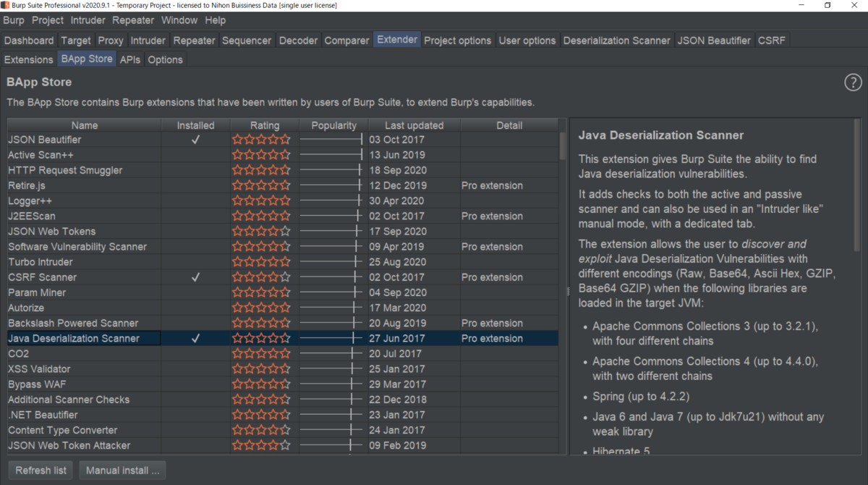The height and width of the screenshot is (485, 868).
Task: Open the Intruder menu
Action: tap(88, 20)
